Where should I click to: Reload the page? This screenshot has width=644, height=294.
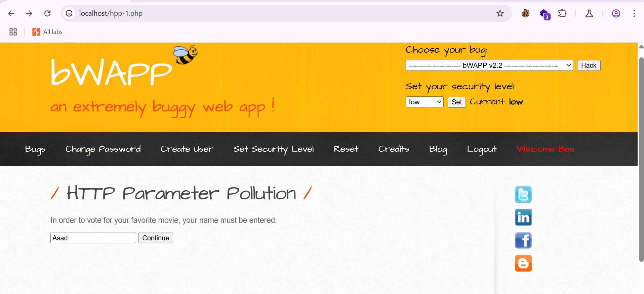[x=47, y=13]
